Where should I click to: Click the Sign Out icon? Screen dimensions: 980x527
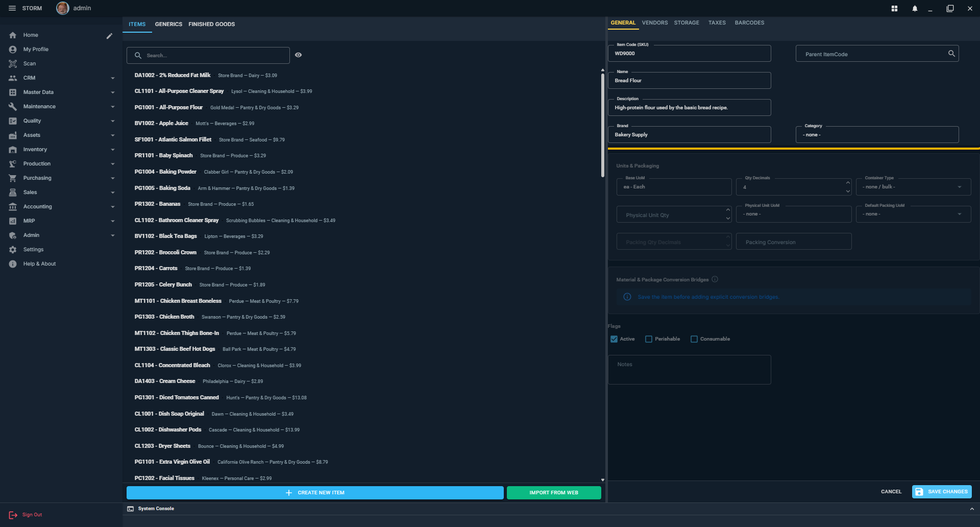13,515
